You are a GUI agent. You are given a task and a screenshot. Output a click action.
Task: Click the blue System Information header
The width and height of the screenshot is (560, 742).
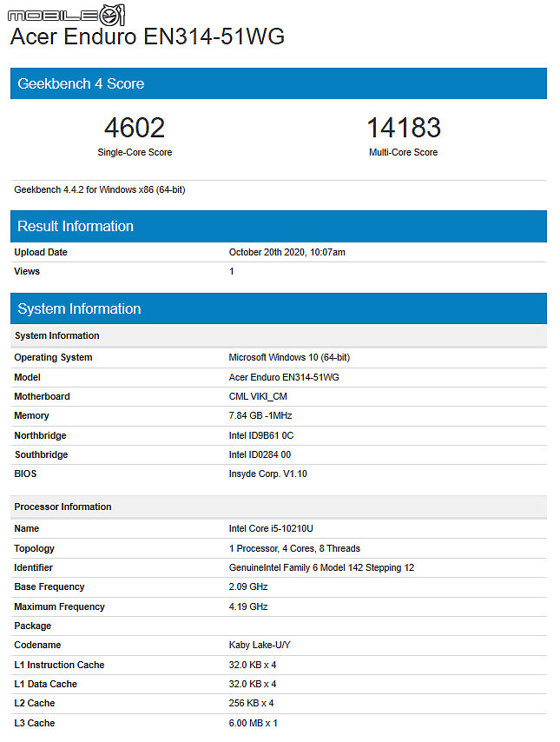(x=279, y=308)
